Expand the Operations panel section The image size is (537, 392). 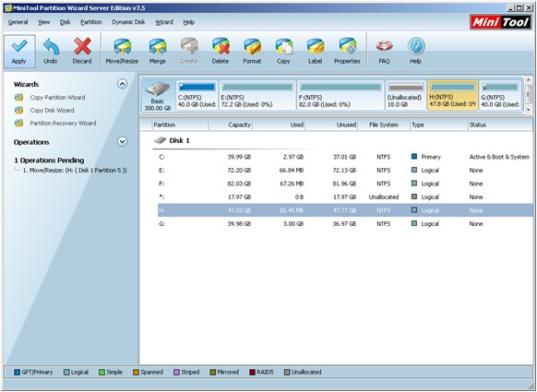pos(123,141)
